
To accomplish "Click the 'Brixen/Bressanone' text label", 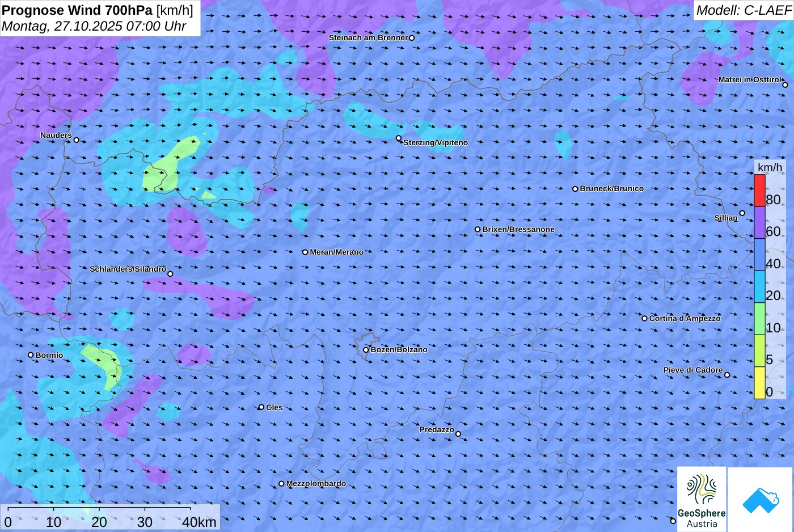I will coord(518,230).
